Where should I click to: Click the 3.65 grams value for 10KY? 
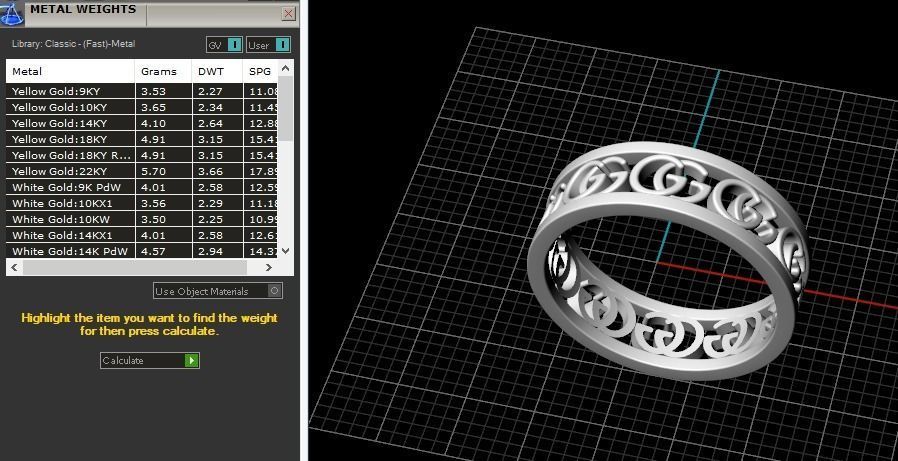(x=153, y=107)
